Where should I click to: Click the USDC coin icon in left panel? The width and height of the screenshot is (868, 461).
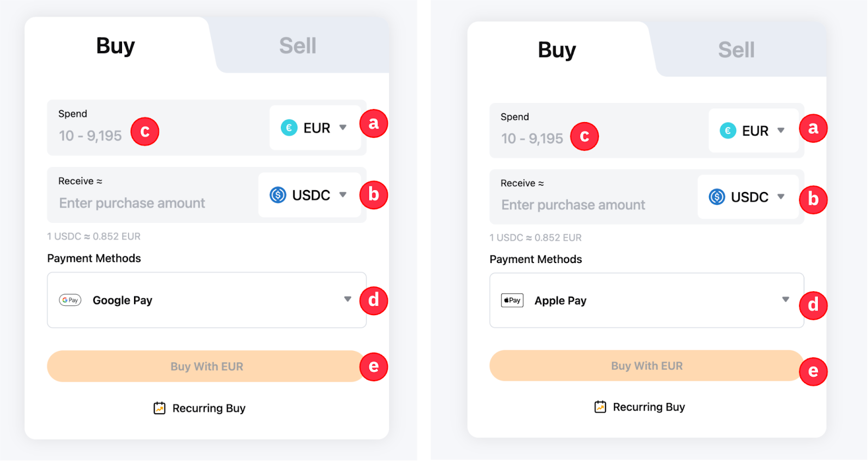tap(278, 195)
